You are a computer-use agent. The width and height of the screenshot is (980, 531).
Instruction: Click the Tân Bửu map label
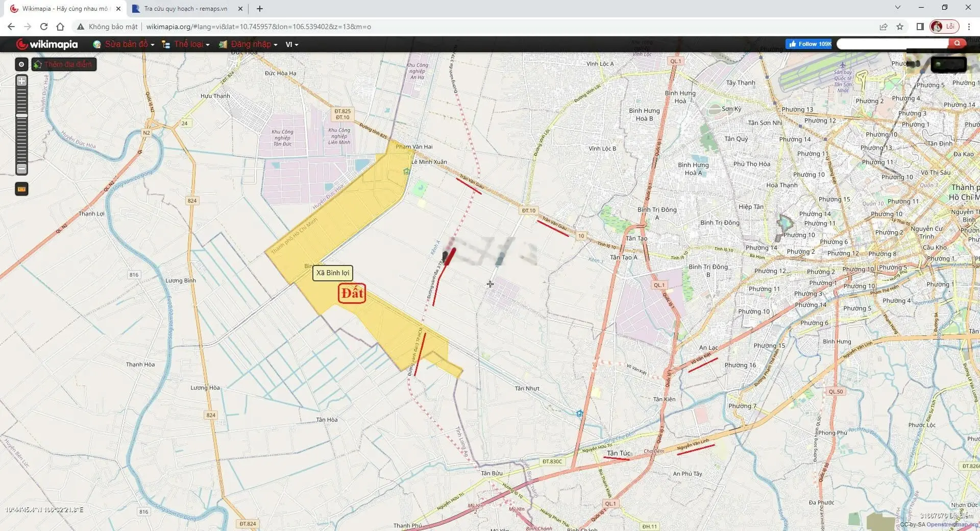[x=492, y=473]
